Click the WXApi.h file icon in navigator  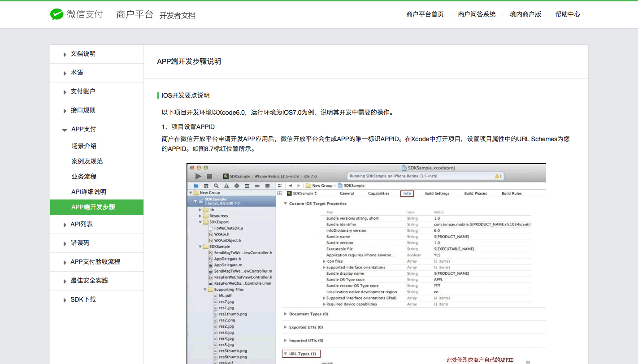210,234
